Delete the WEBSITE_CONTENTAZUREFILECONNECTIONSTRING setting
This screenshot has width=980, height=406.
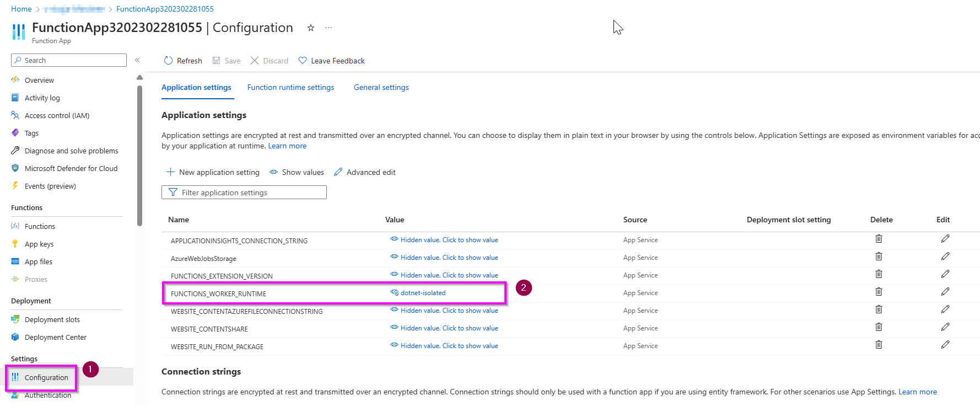click(x=879, y=309)
